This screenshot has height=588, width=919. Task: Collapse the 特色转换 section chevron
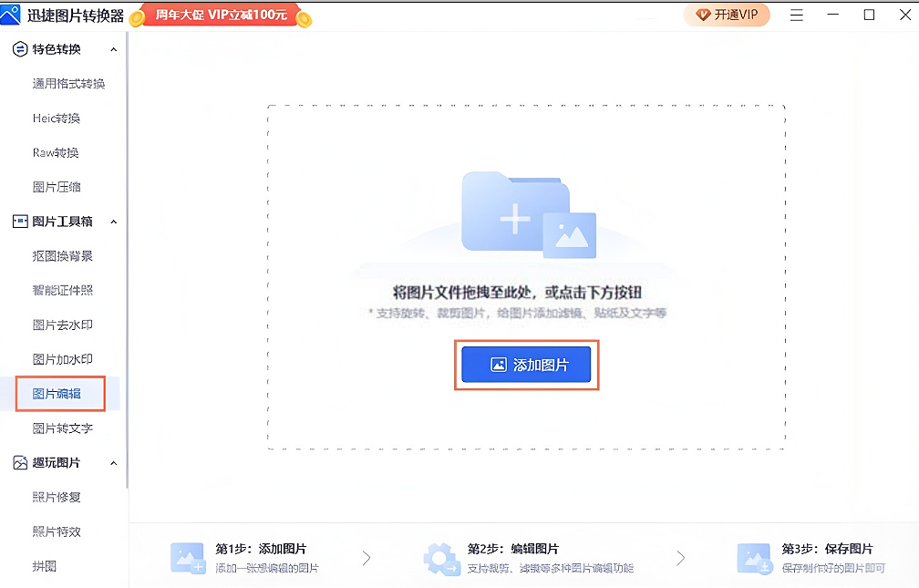click(x=113, y=48)
